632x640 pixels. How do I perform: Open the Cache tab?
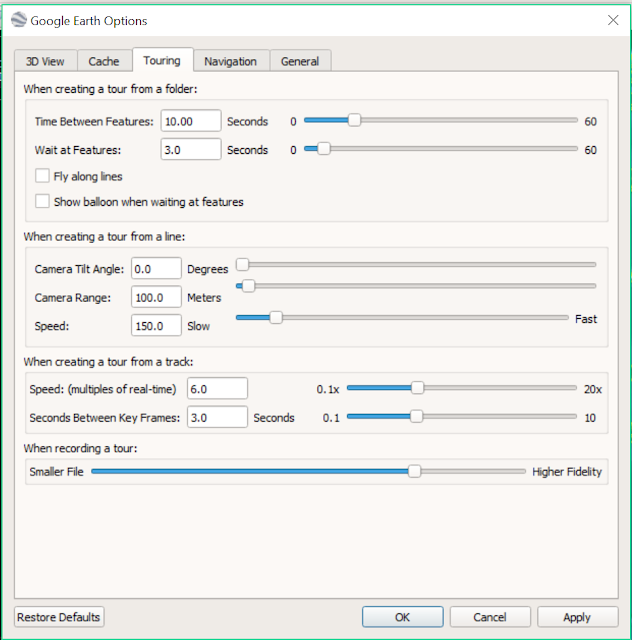104,61
